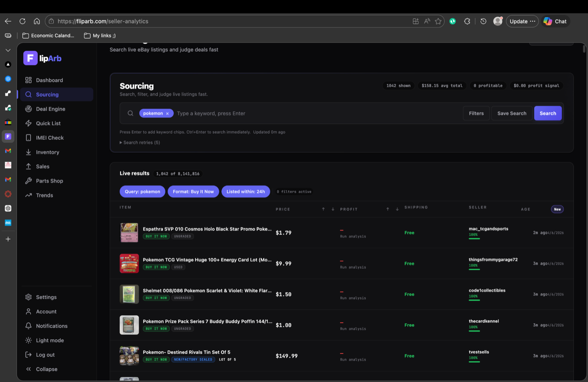Switch to the FlipArb pinned tab

tap(8, 136)
